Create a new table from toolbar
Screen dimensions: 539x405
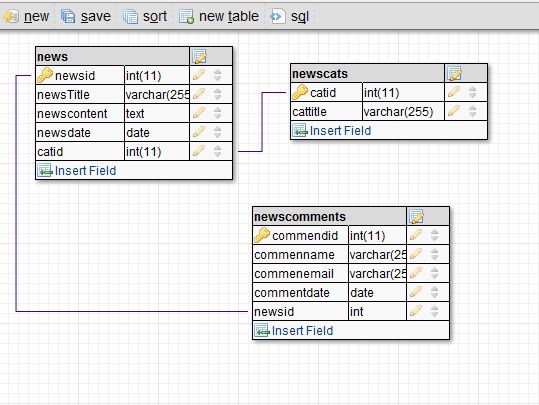pyautogui.click(x=219, y=16)
